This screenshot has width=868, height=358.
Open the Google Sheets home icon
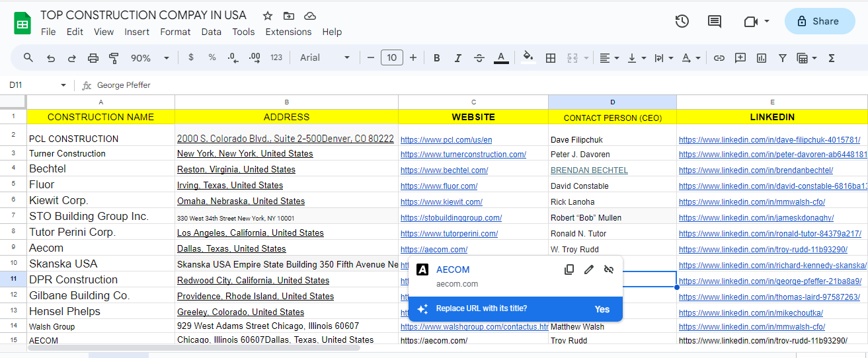tap(22, 24)
